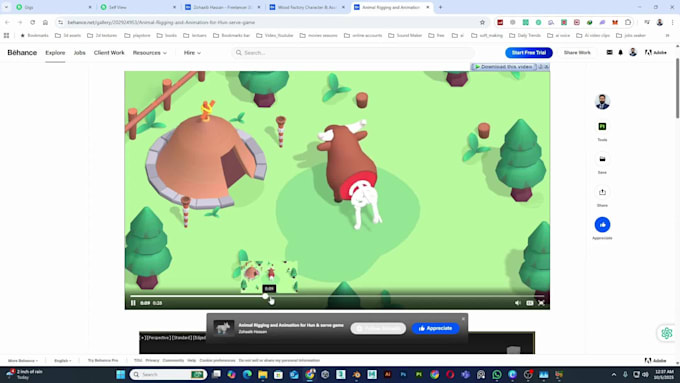Open the notifications bell icon
The width and height of the screenshot is (680, 383).
pos(621,52)
